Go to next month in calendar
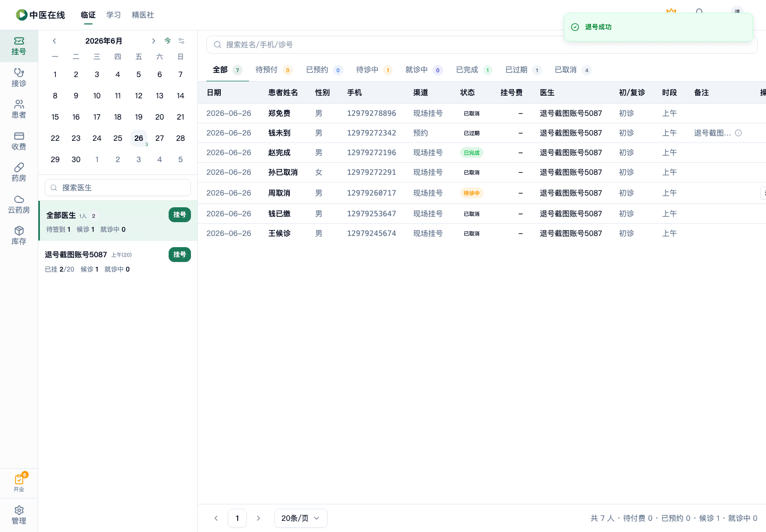Viewport: 766px width, 532px height. tap(153, 41)
